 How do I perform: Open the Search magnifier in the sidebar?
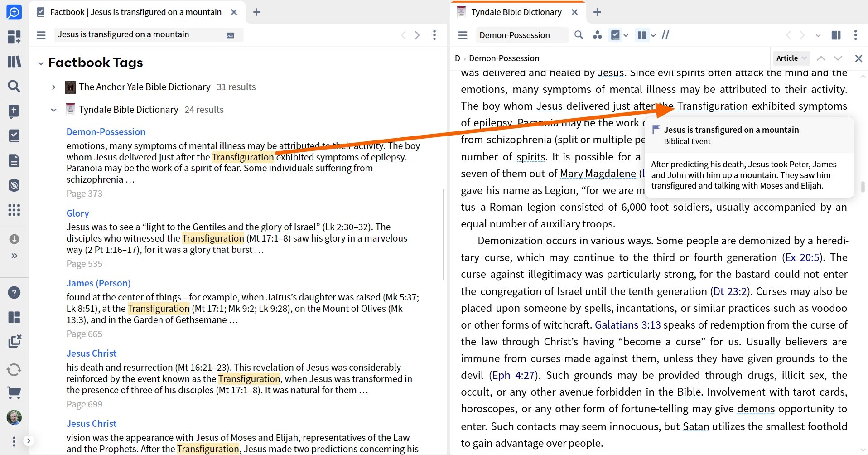[14, 86]
